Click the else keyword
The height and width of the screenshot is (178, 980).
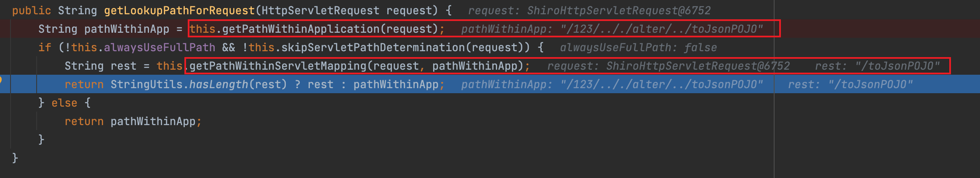click(x=64, y=103)
